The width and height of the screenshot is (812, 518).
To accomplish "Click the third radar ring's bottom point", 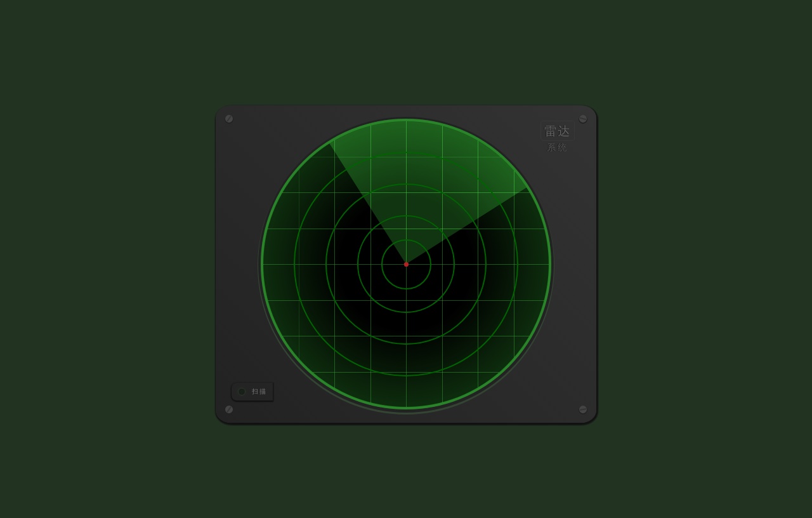I will pyautogui.click(x=406, y=344).
